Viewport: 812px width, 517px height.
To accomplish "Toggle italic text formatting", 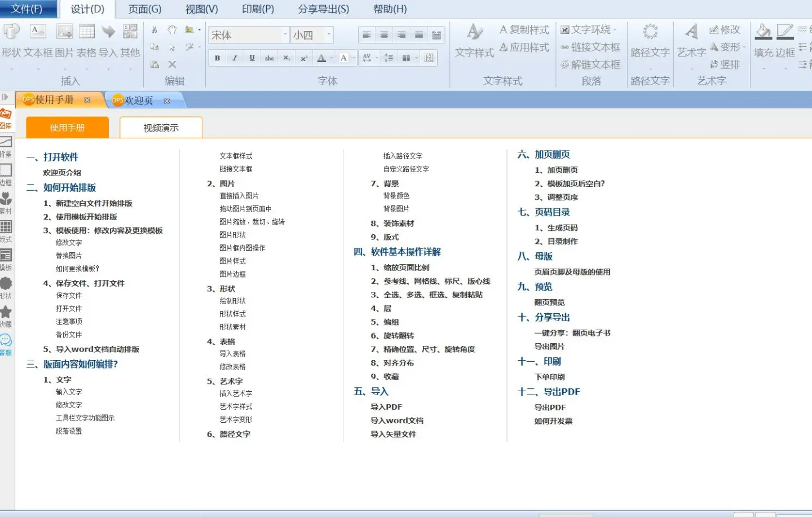I will point(235,58).
